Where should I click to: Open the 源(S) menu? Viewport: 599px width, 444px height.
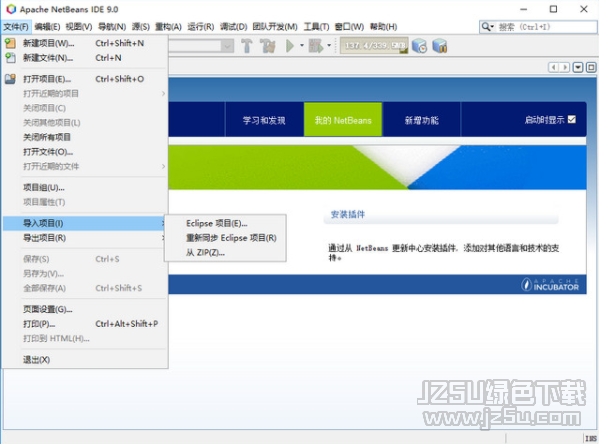[141, 27]
